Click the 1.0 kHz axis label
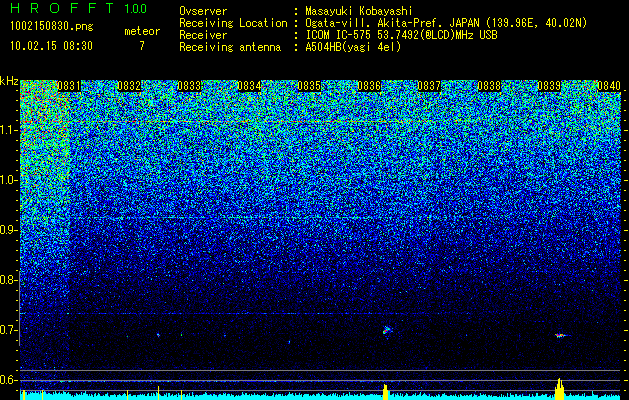 [9, 180]
